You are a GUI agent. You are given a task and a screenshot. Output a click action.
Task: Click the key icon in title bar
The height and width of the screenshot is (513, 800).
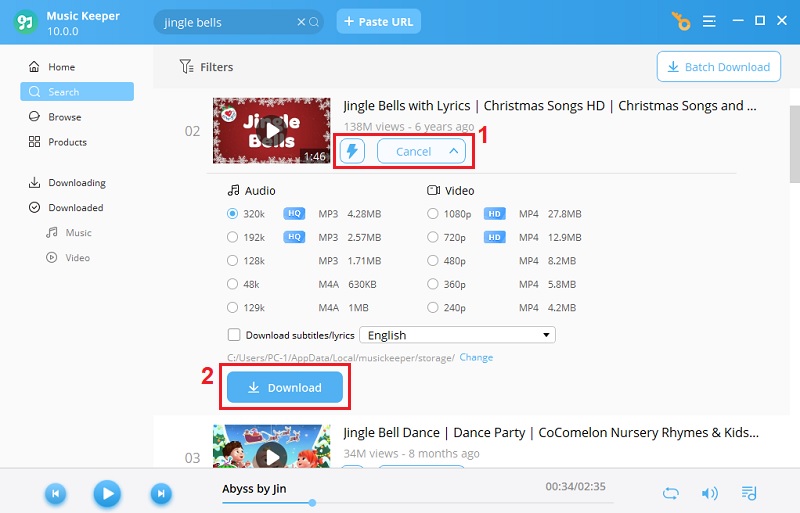point(682,21)
